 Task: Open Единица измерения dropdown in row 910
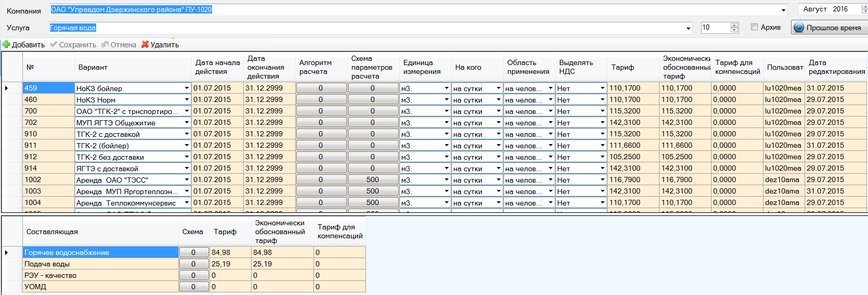click(x=446, y=134)
